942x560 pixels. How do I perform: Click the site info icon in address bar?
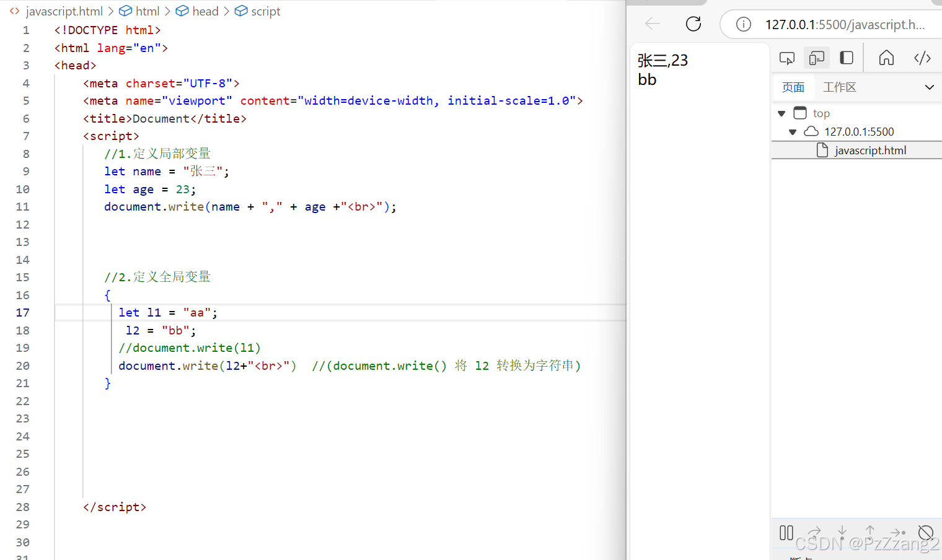click(744, 24)
